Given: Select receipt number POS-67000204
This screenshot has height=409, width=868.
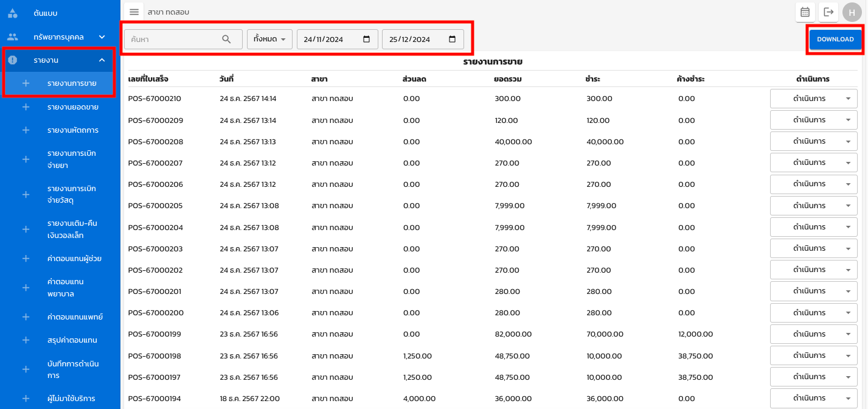Looking at the screenshot, I should click(155, 228).
